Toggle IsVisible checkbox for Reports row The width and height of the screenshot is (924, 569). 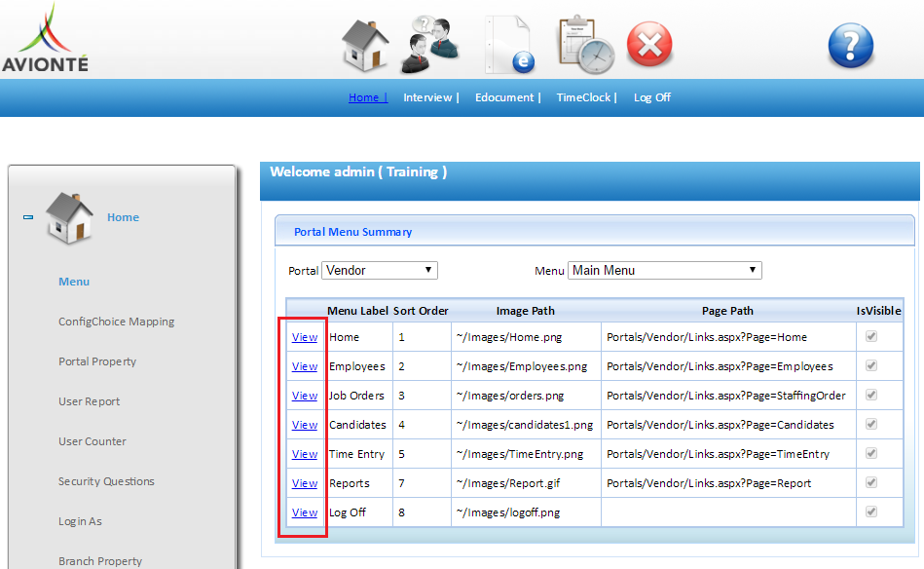[x=871, y=482]
